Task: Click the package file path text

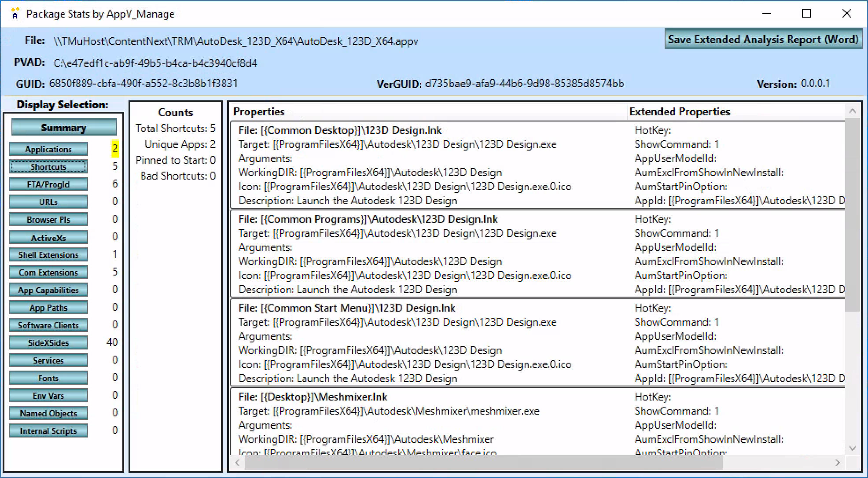Action: pyautogui.click(x=236, y=41)
